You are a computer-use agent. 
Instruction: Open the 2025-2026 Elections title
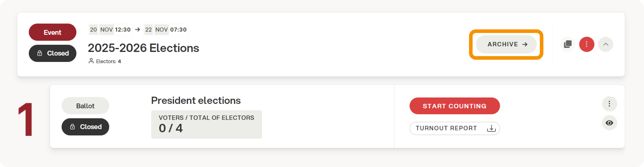tap(143, 48)
